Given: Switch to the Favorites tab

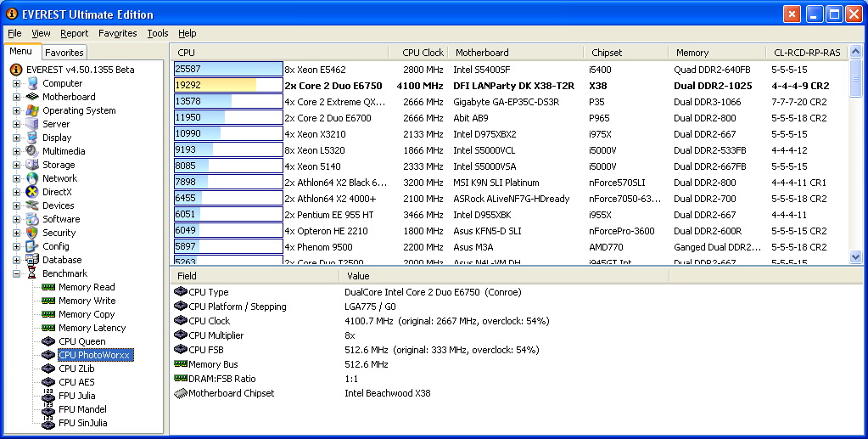Looking at the screenshot, I should coord(64,53).
